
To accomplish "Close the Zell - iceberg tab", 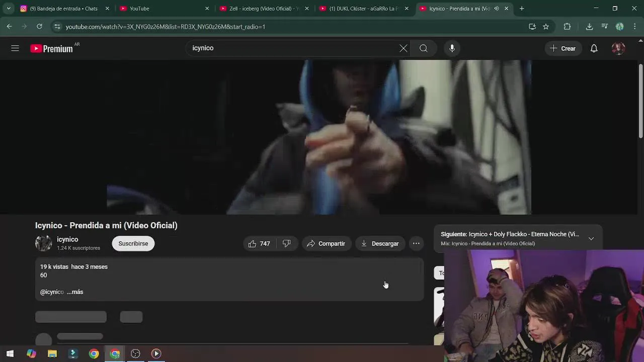I will [307, 9].
